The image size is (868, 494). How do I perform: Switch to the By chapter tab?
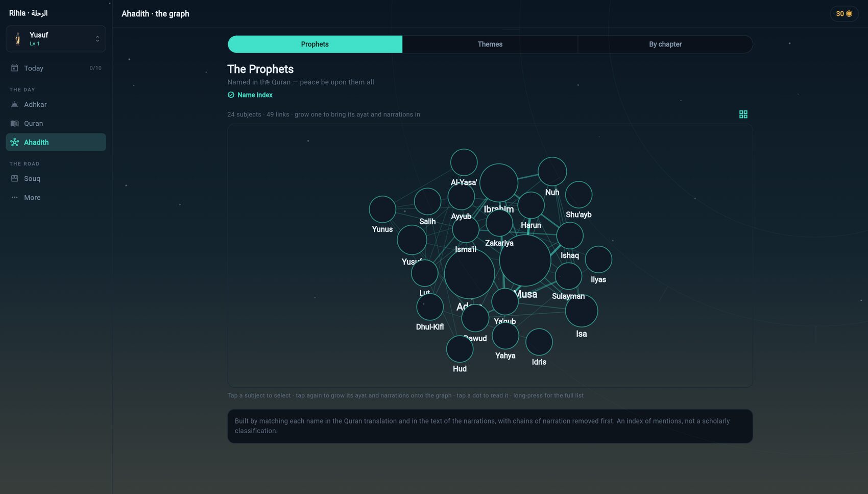(x=665, y=44)
